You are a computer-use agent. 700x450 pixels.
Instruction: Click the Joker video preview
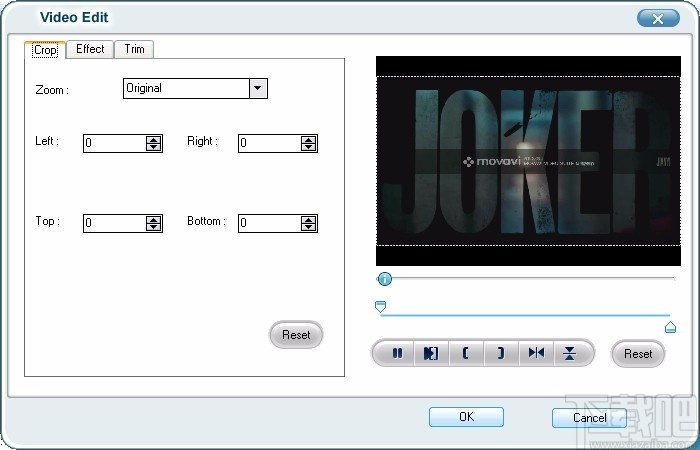[528, 161]
